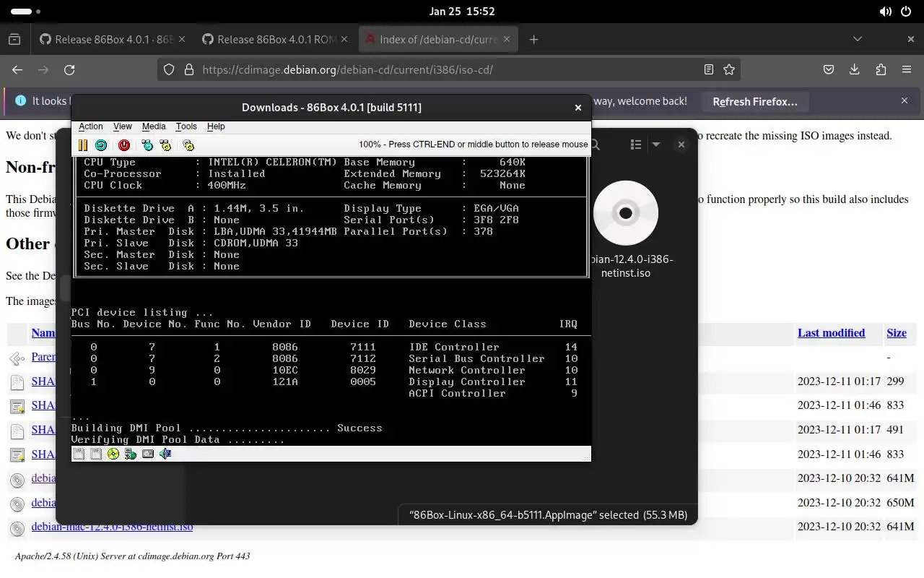Open the View menu in 86Box
The image size is (924, 578).
123,126
